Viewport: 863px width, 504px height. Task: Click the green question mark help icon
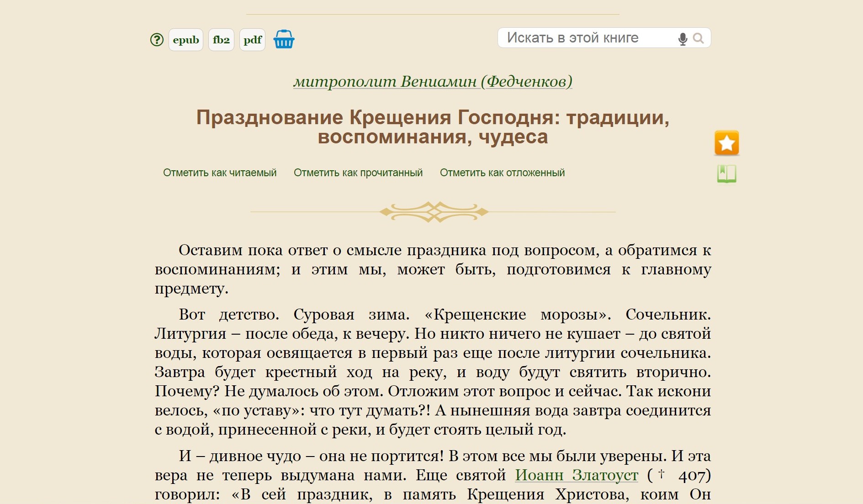click(157, 40)
